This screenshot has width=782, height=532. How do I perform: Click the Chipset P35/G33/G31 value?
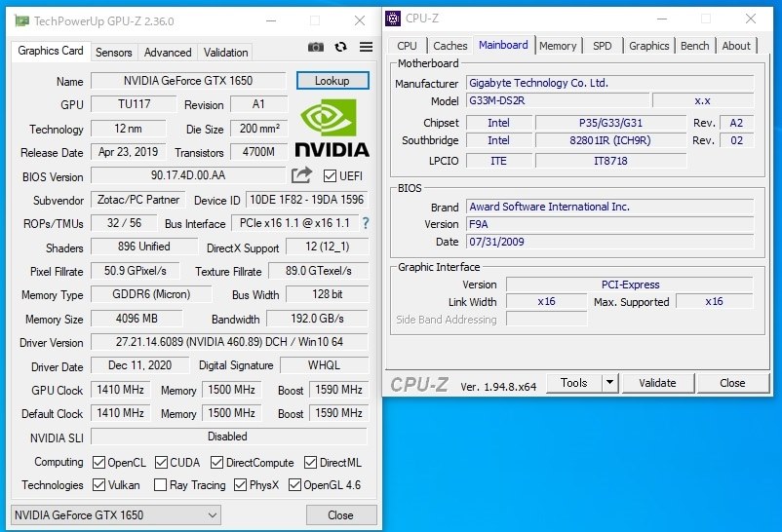pyautogui.click(x=610, y=123)
